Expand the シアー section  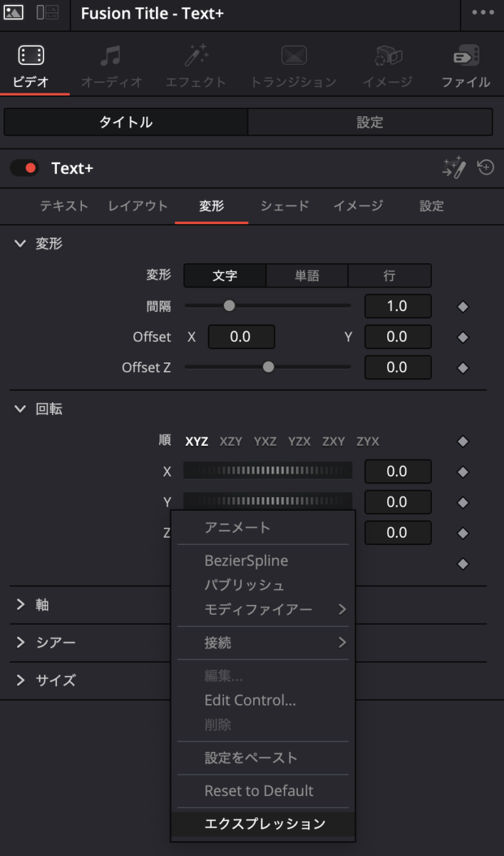tap(20, 643)
